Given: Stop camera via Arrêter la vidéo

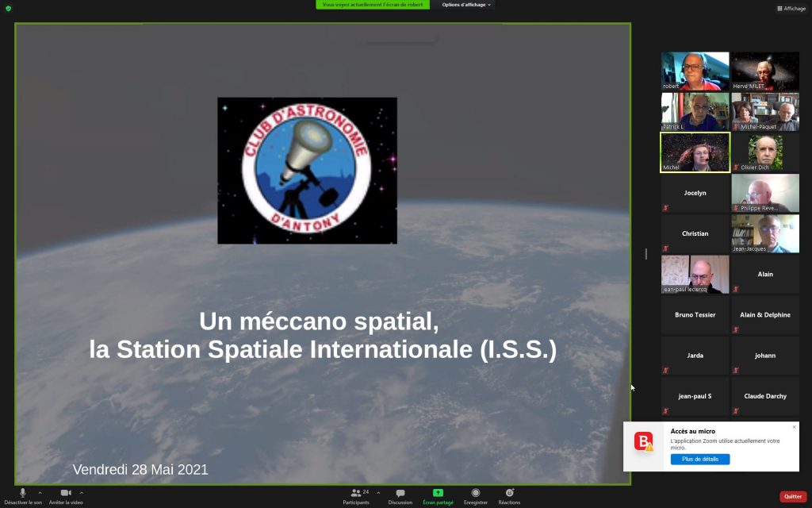Looking at the screenshot, I should tap(66, 496).
